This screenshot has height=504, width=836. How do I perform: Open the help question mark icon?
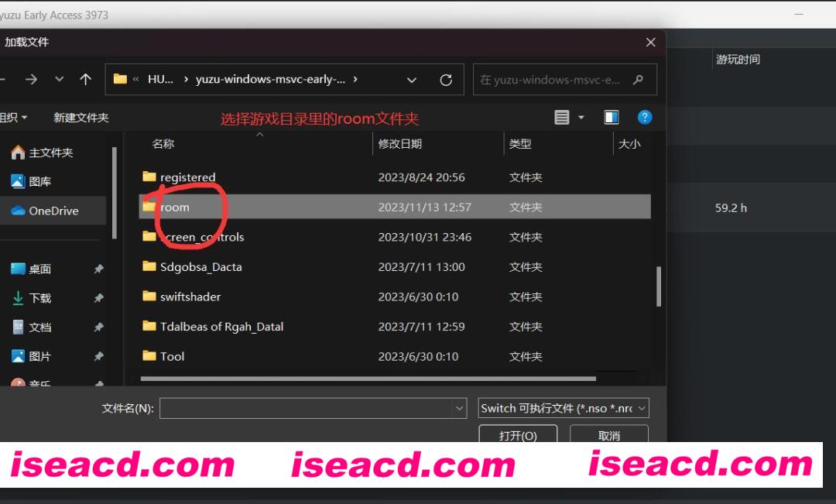click(645, 118)
